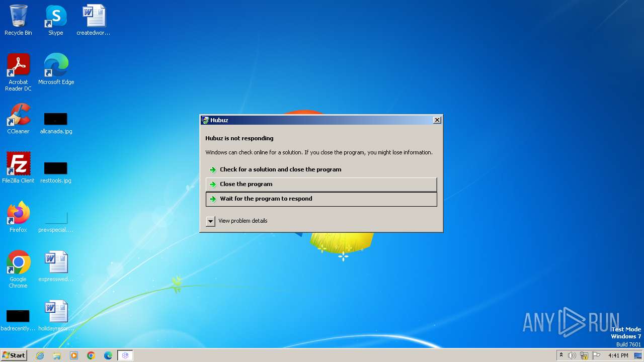Open Internet Explorer from taskbar
Viewport: 644px width, 362px height.
click(40, 355)
